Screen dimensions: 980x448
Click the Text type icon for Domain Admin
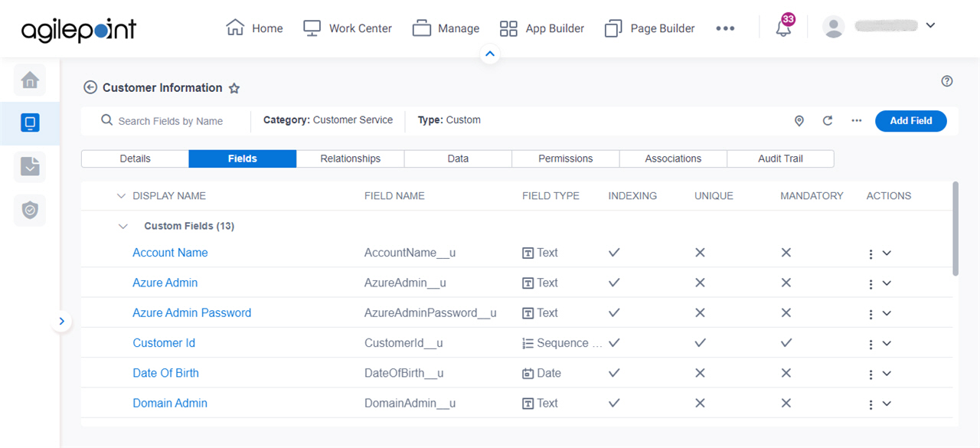point(528,404)
